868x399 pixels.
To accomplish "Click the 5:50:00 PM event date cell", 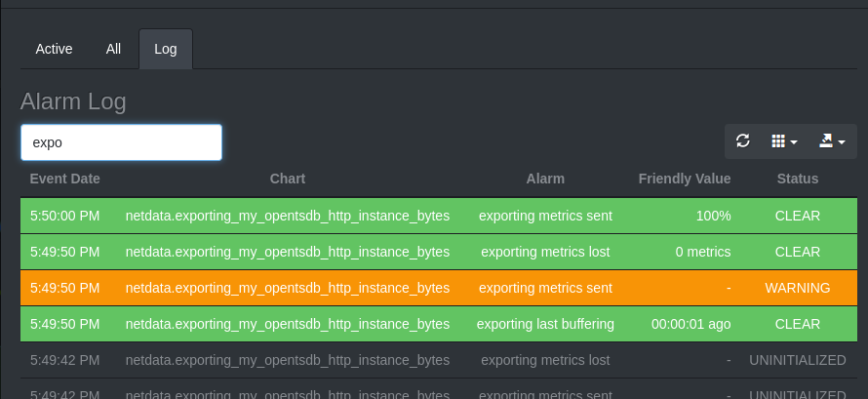I will coord(65,216).
